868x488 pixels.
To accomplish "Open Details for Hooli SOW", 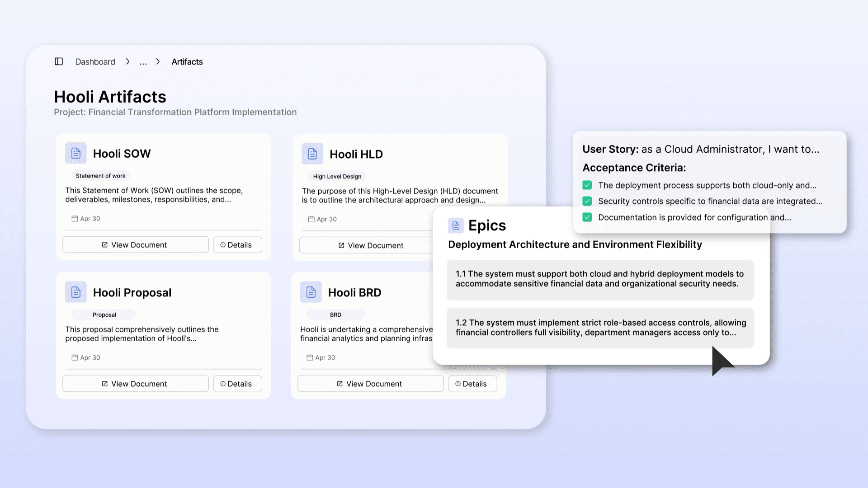I will point(237,245).
